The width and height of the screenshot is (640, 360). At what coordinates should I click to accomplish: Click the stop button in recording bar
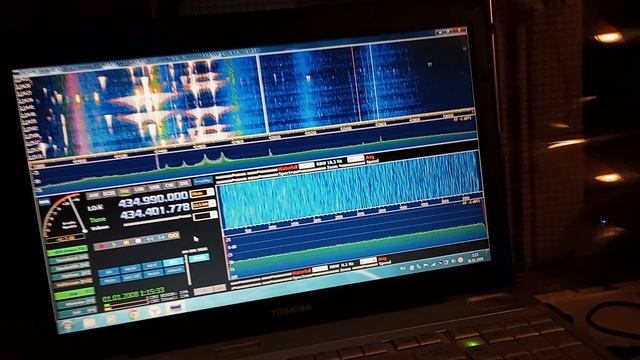click(x=138, y=241)
